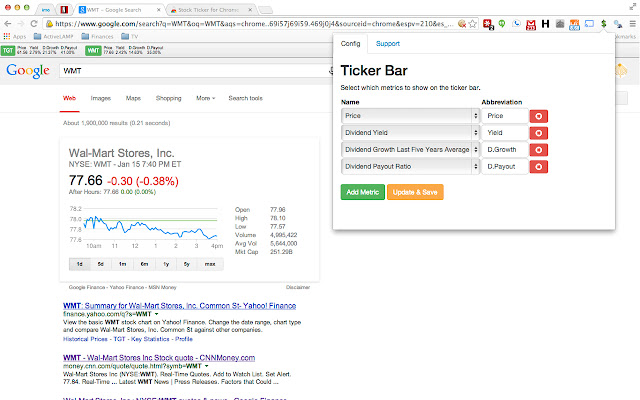Click the Add Metric button
The image size is (640, 400).
click(x=362, y=192)
